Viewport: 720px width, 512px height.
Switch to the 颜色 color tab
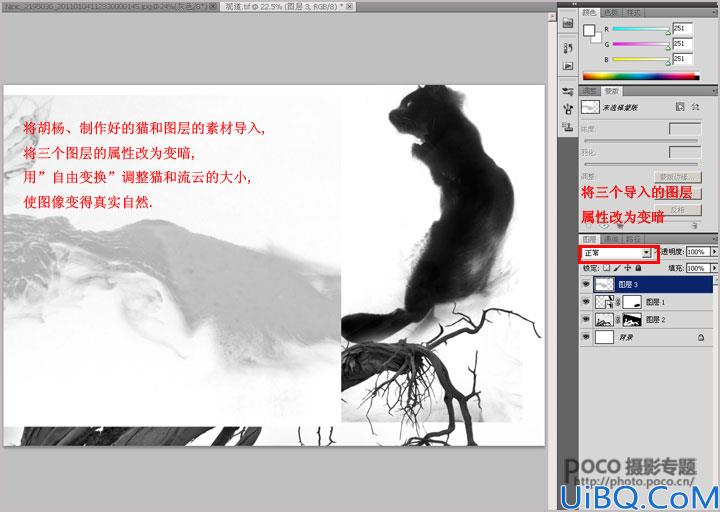pos(589,12)
